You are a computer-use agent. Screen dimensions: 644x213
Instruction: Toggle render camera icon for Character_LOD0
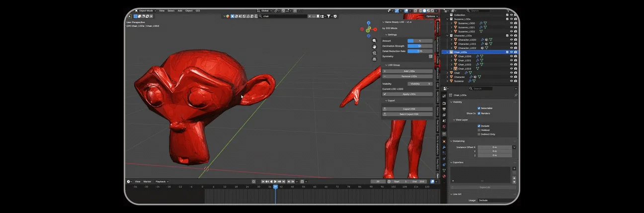coord(515,40)
